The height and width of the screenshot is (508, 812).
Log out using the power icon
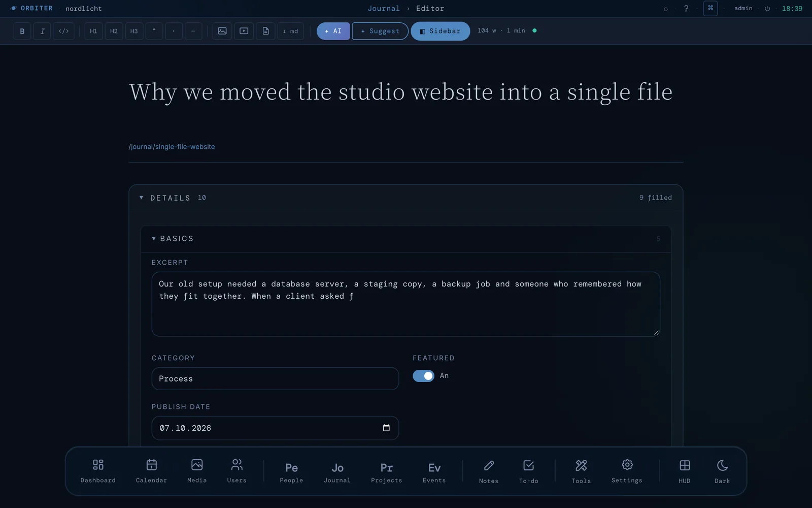[x=767, y=9]
